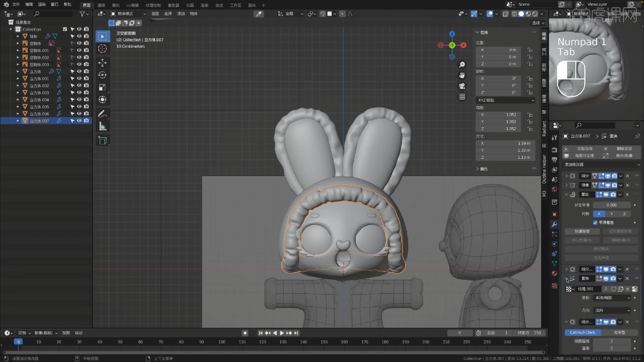This screenshot has width=644, height=362.
Task: Open the 添加修改器 dropdown
Action: tap(602, 165)
